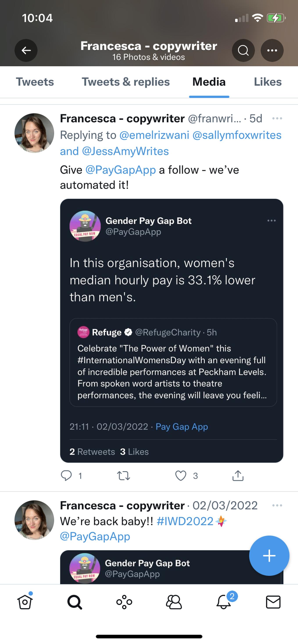Screen dimensions: 298x644
Task: Open profile search magnifier icon
Action: coord(243,51)
